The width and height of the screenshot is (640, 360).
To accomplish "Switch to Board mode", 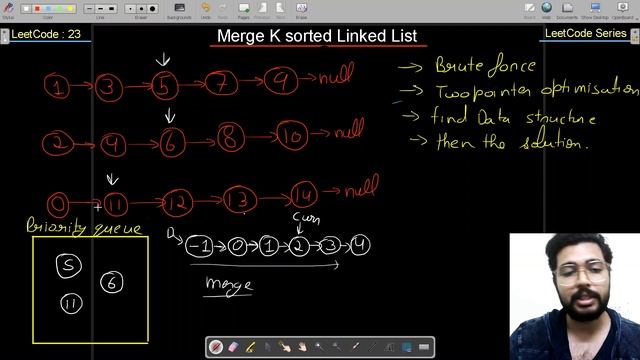I will [x=529, y=10].
